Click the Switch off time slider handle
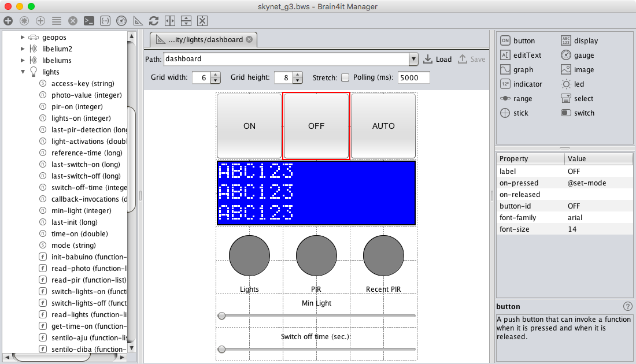The width and height of the screenshot is (636, 364). click(x=221, y=349)
